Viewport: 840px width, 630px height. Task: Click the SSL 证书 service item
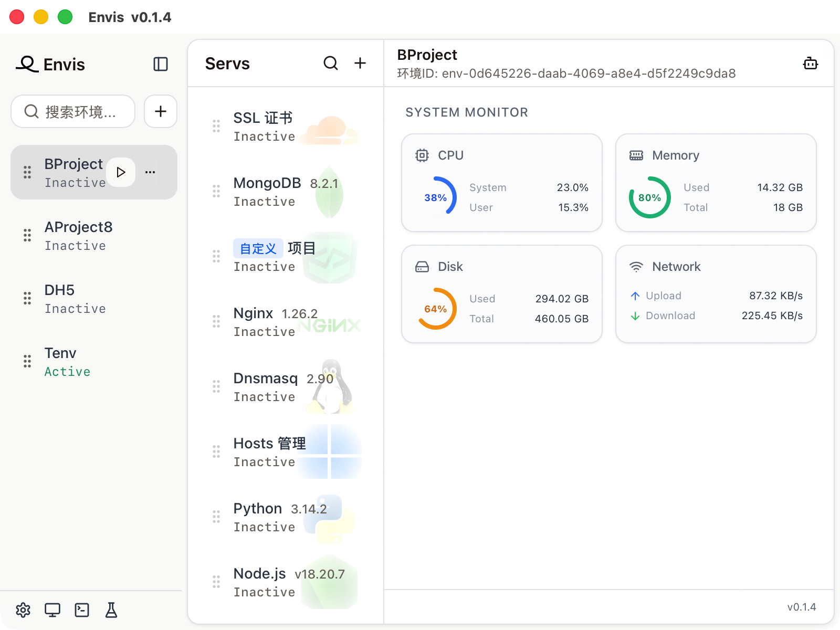(286, 126)
